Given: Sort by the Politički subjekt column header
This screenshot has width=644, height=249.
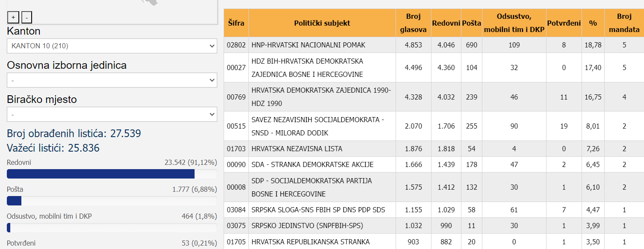Looking at the screenshot, I should [322, 23].
